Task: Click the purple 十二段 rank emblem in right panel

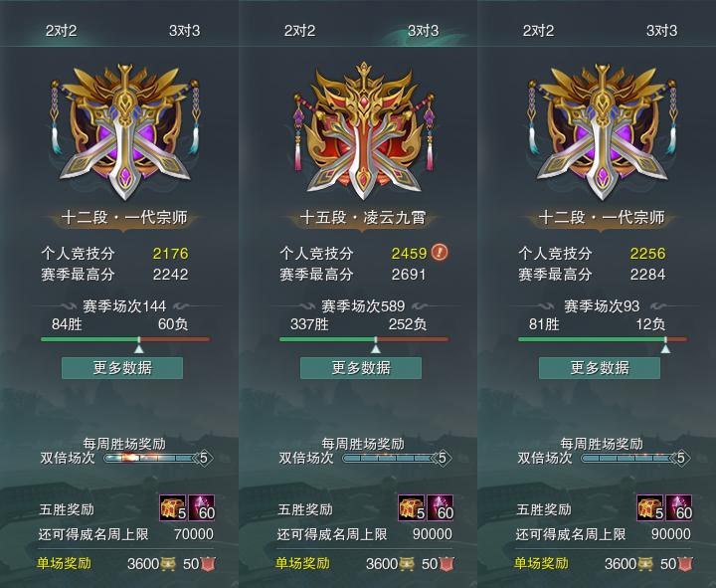Action: (602, 132)
